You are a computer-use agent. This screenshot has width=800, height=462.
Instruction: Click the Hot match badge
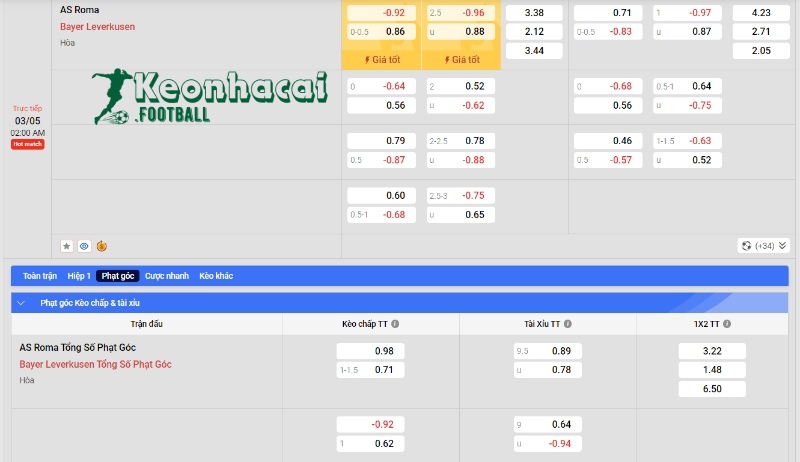(x=28, y=144)
